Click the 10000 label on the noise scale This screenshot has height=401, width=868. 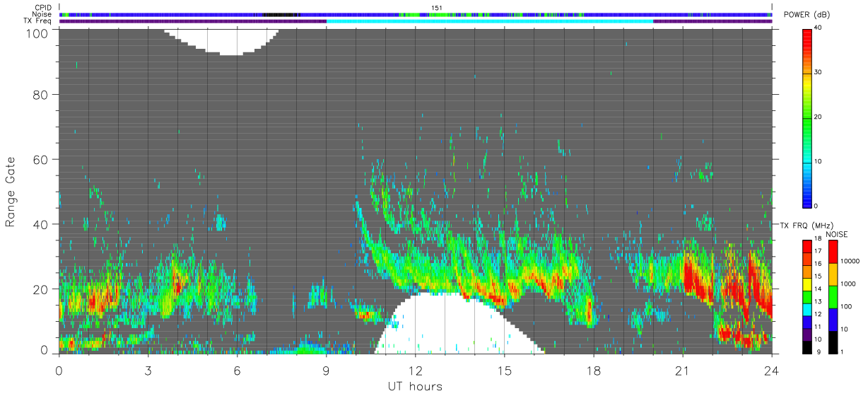850,262
